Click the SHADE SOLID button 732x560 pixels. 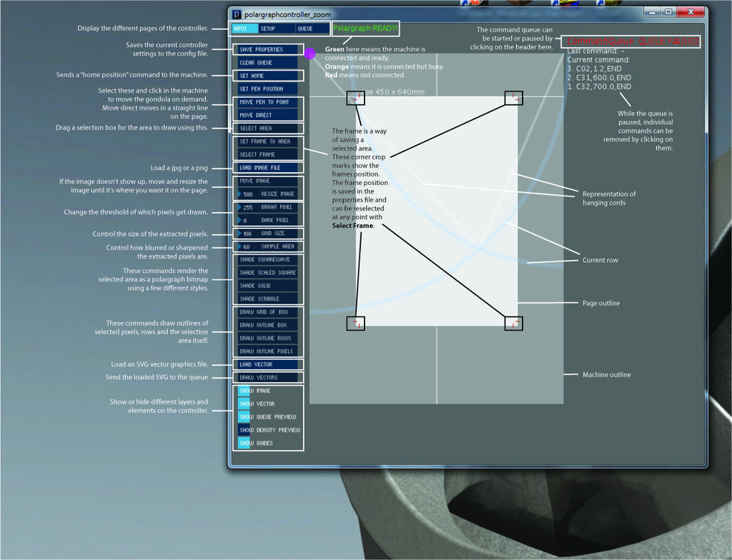coord(267,286)
